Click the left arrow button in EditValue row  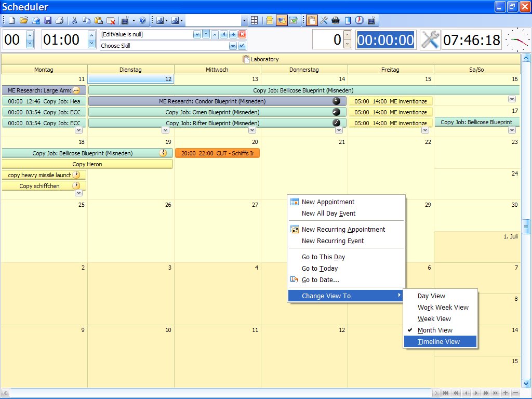coord(223,34)
